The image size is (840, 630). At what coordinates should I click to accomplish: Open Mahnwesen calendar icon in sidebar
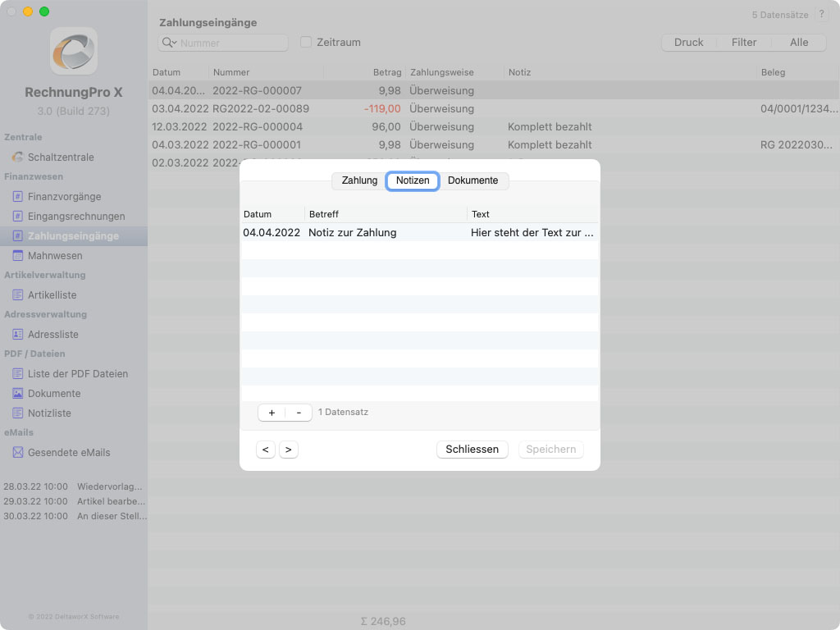pyautogui.click(x=17, y=256)
